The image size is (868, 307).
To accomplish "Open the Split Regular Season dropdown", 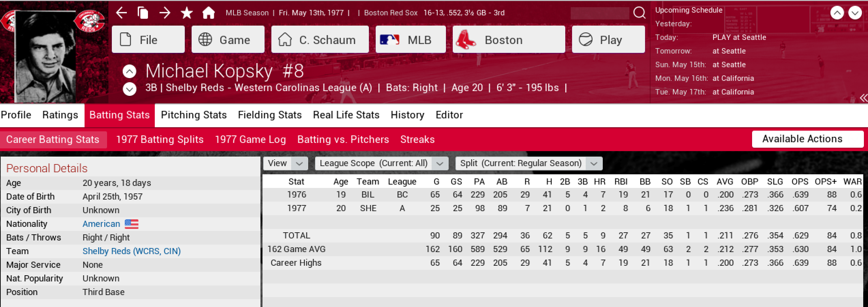I will click(x=528, y=163).
